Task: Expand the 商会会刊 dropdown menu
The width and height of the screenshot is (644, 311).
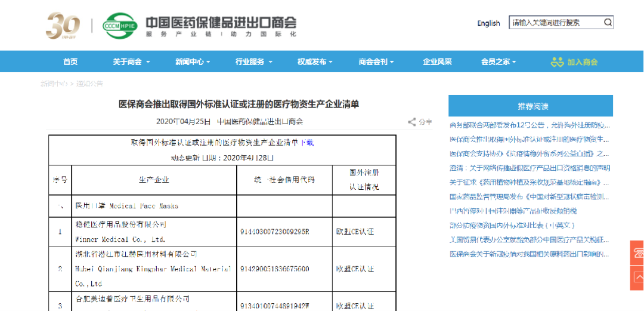Action: (x=376, y=61)
